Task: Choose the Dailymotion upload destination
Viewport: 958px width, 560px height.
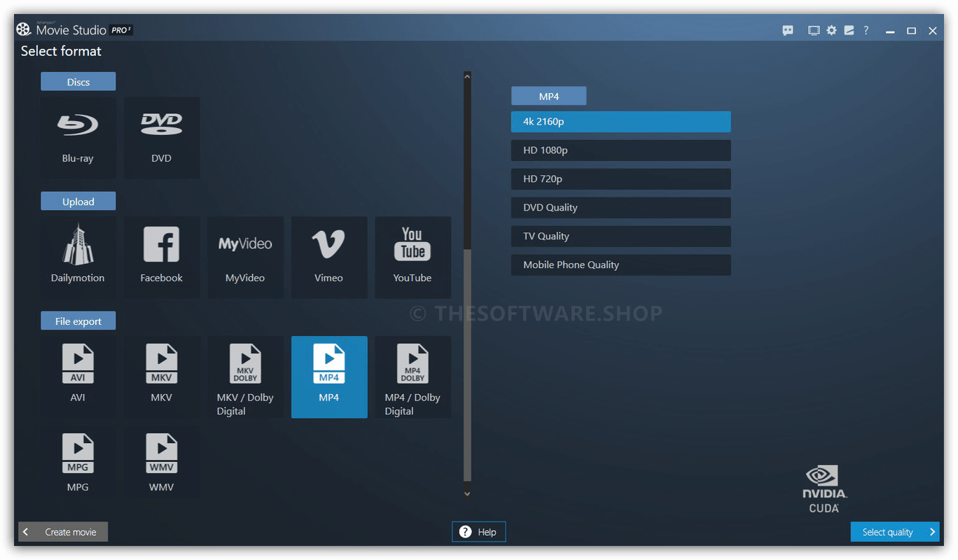Action: [x=78, y=257]
